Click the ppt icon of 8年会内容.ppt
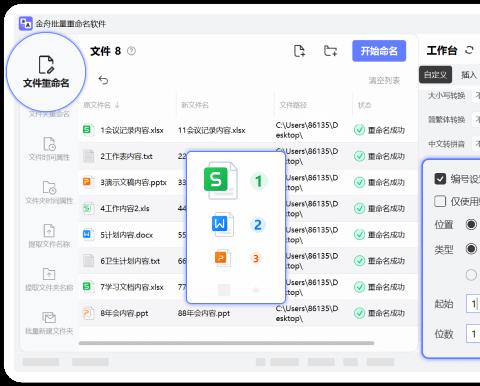The image size is (480, 386). point(88,313)
